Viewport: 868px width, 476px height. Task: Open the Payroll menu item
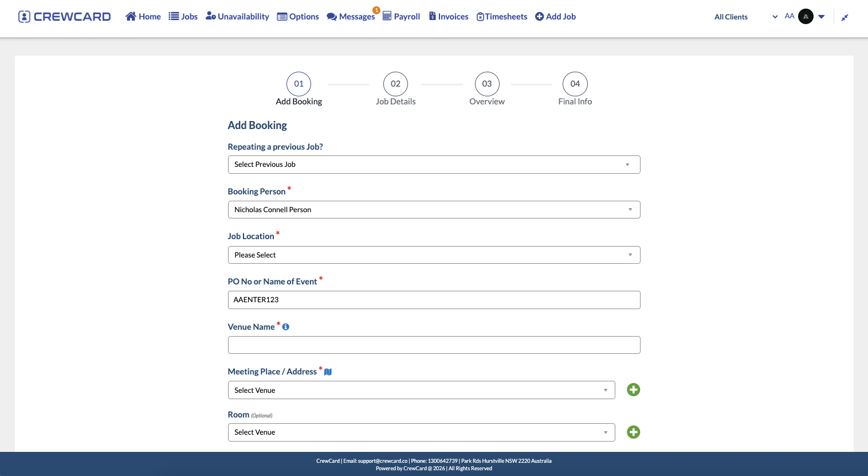[402, 17]
